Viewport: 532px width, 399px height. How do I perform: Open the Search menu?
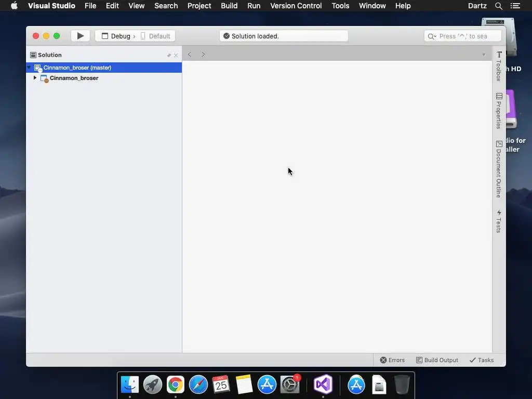point(166,6)
